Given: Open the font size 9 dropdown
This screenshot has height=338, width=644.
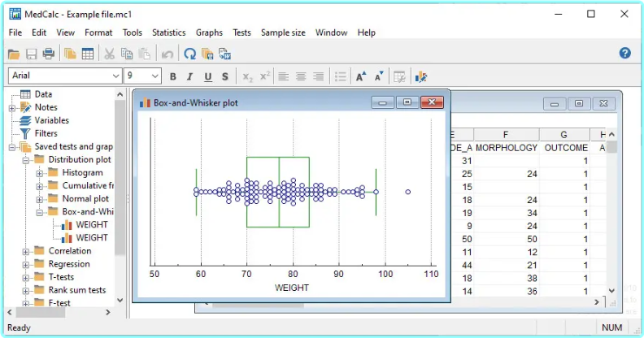Looking at the screenshot, I should 156,76.
